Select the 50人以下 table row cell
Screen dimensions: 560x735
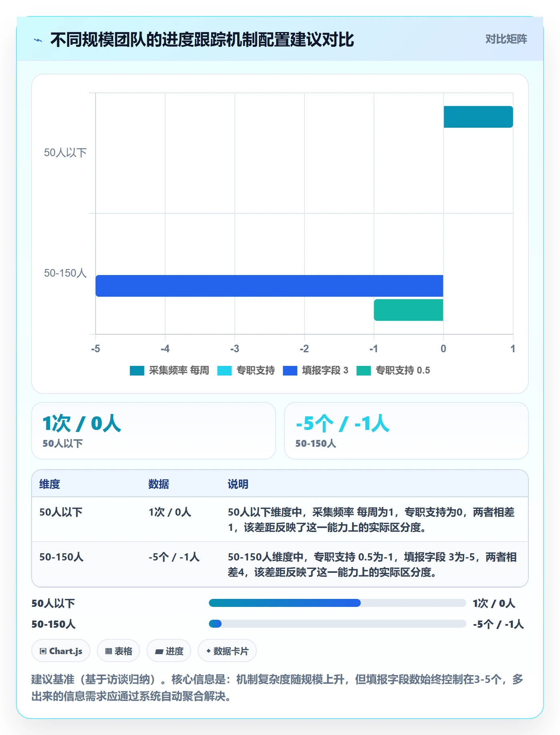tap(61, 512)
